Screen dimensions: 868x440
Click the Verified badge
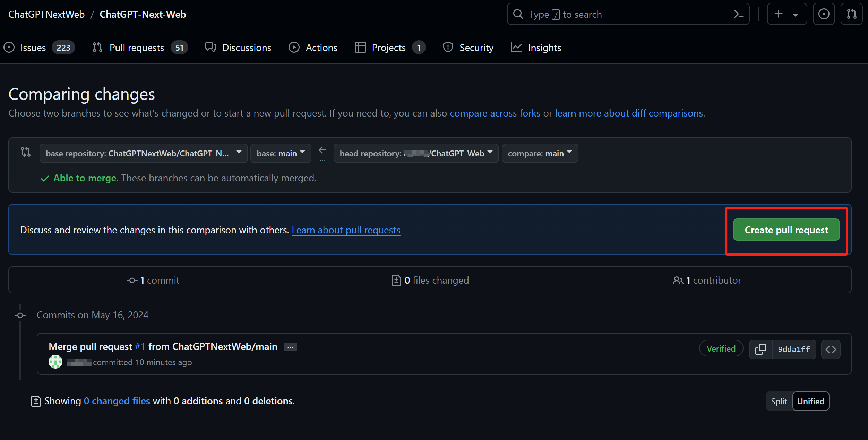[721, 348]
